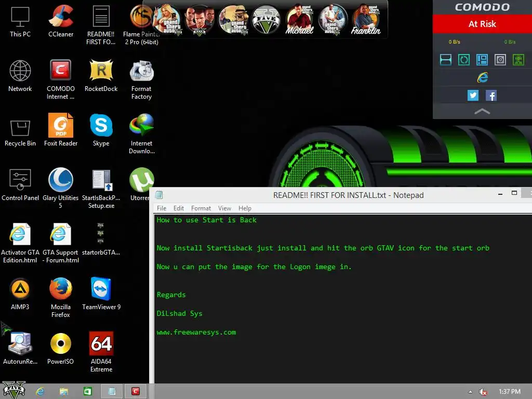
Task: Click the muted volume tray icon
Action: pos(483,392)
